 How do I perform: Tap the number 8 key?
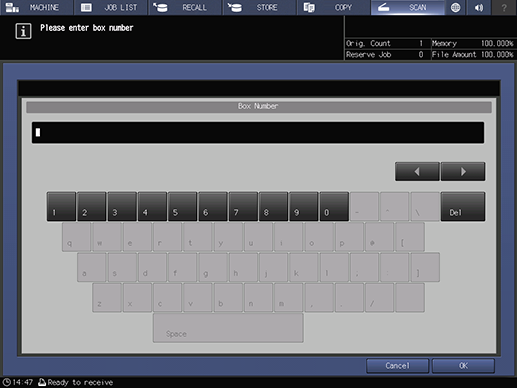[x=273, y=206]
